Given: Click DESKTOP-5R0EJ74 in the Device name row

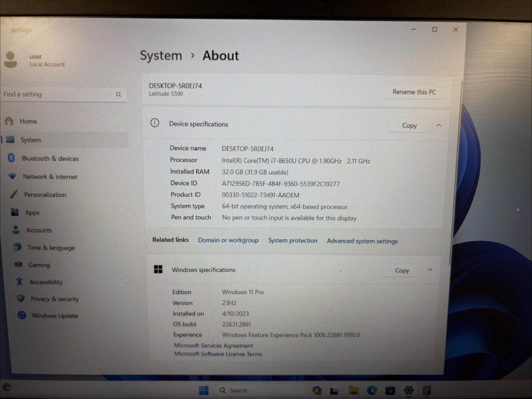Looking at the screenshot, I should (x=248, y=149).
